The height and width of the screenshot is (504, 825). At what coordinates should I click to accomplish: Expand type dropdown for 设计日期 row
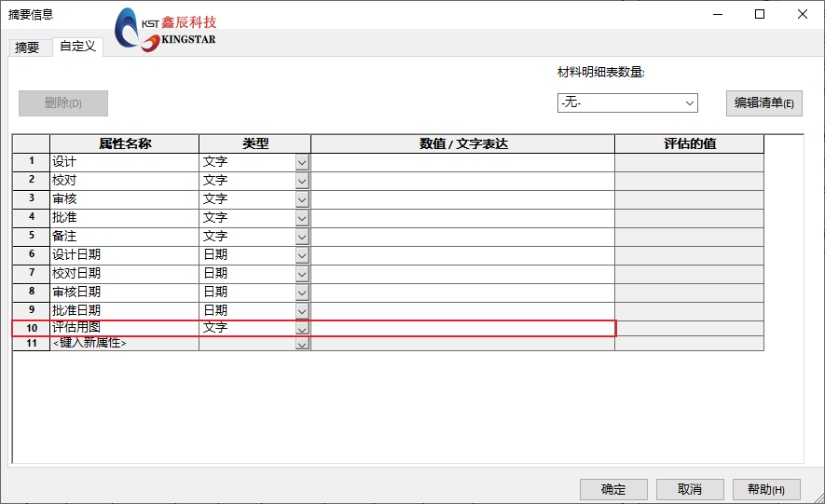point(302,255)
